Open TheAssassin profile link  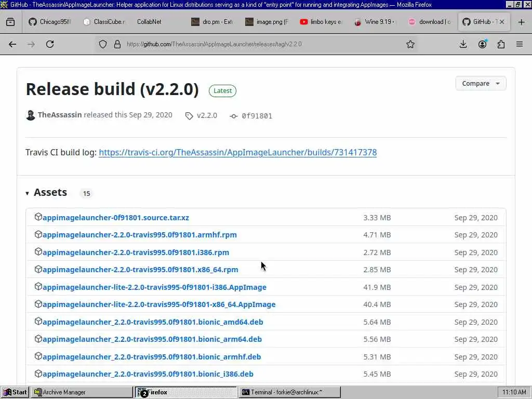click(60, 115)
